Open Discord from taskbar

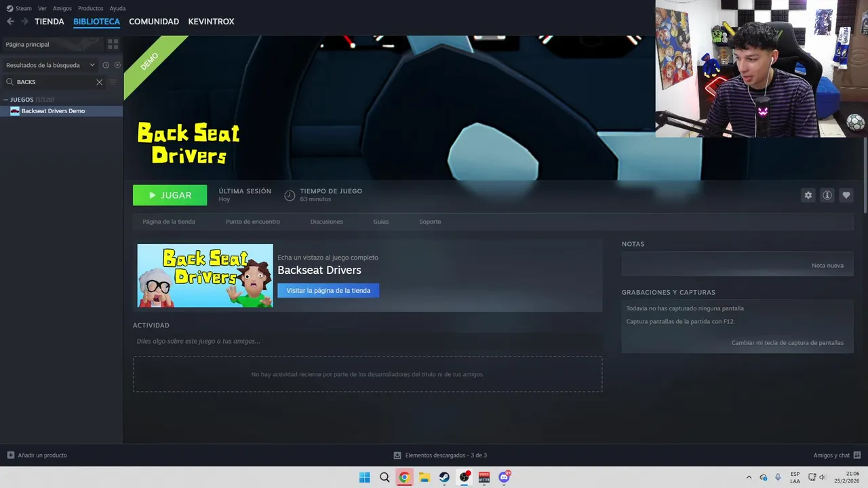pos(504,477)
